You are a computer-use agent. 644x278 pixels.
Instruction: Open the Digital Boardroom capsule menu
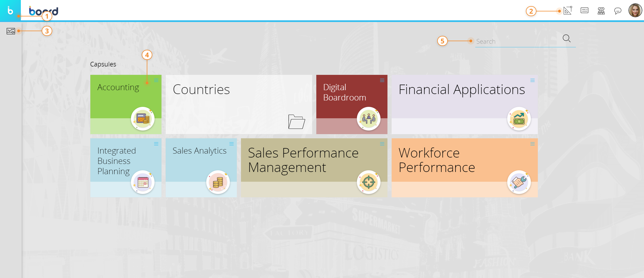pos(382,80)
